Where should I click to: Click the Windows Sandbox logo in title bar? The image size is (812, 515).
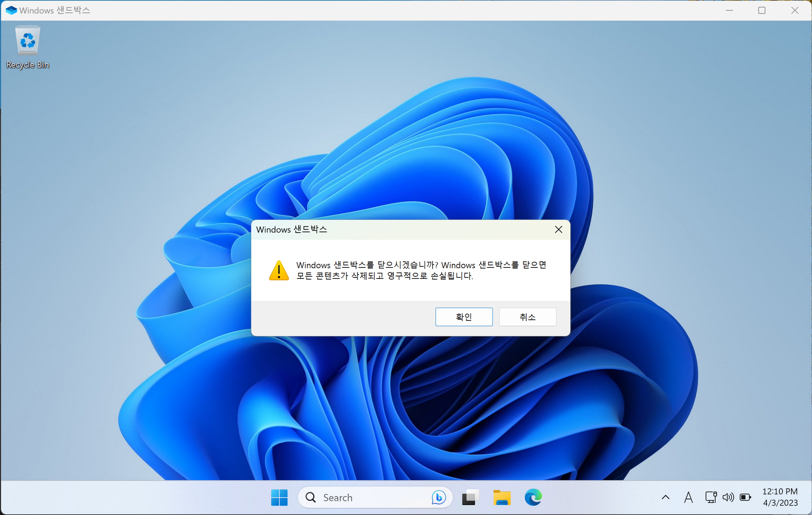coord(11,10)
